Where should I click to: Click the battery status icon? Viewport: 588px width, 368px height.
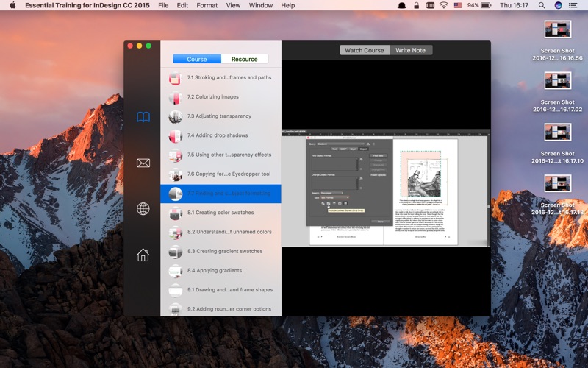pos(486,5)
